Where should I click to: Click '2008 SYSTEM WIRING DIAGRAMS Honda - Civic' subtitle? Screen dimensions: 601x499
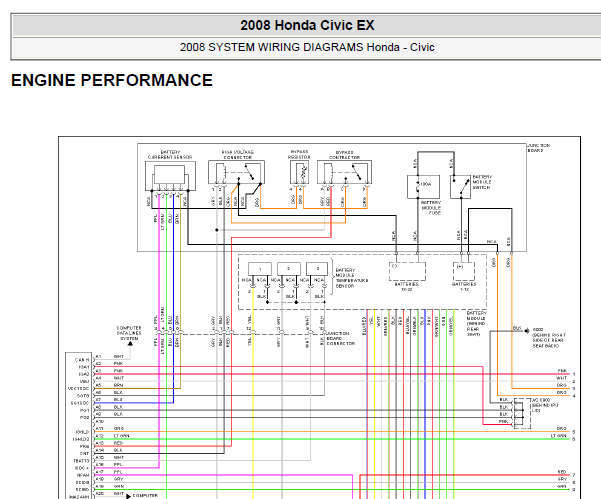pyautogui.click(x=307, y=47)
